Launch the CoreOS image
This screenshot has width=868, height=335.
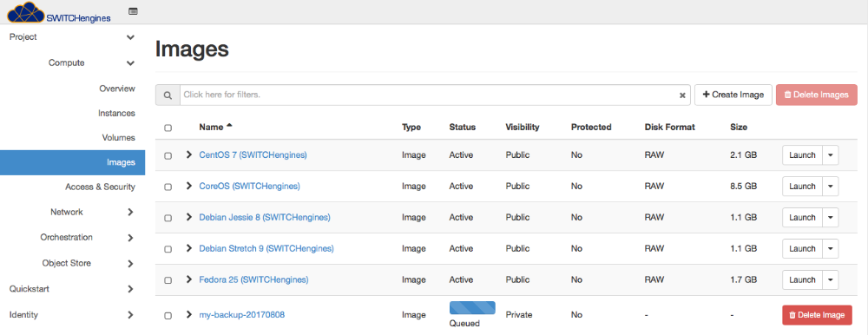[802, 186]
